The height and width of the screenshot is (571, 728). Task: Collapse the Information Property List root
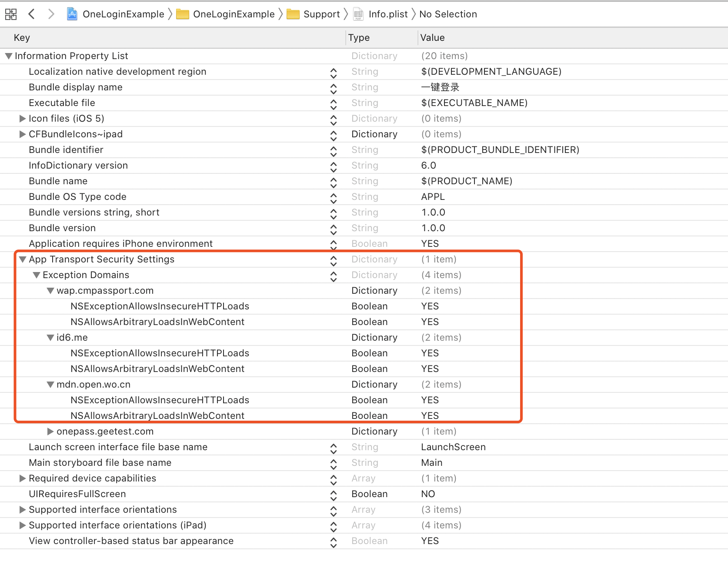(x=8, y=56)
